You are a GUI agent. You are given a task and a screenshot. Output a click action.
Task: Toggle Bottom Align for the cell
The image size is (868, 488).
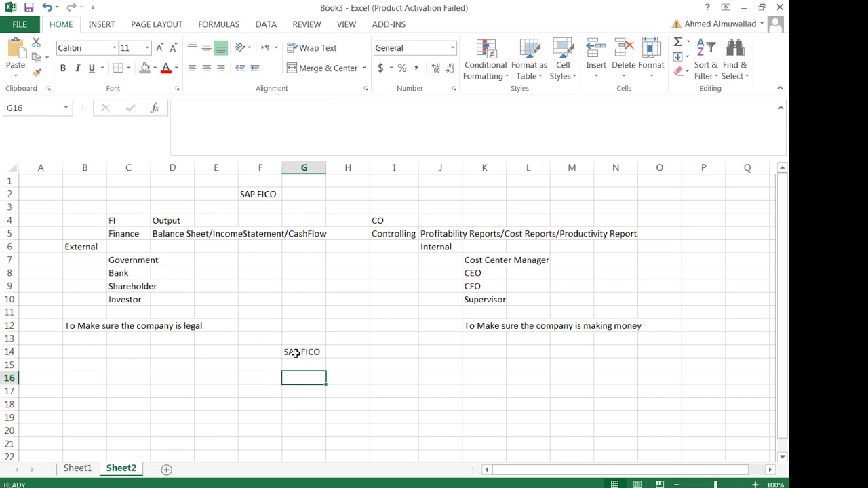[220, 47]
